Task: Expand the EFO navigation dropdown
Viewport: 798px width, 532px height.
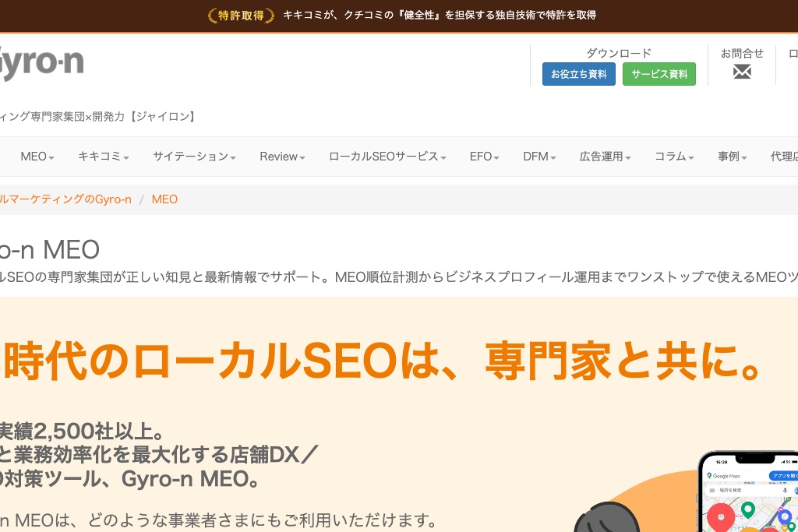Action: click(484, 157)
